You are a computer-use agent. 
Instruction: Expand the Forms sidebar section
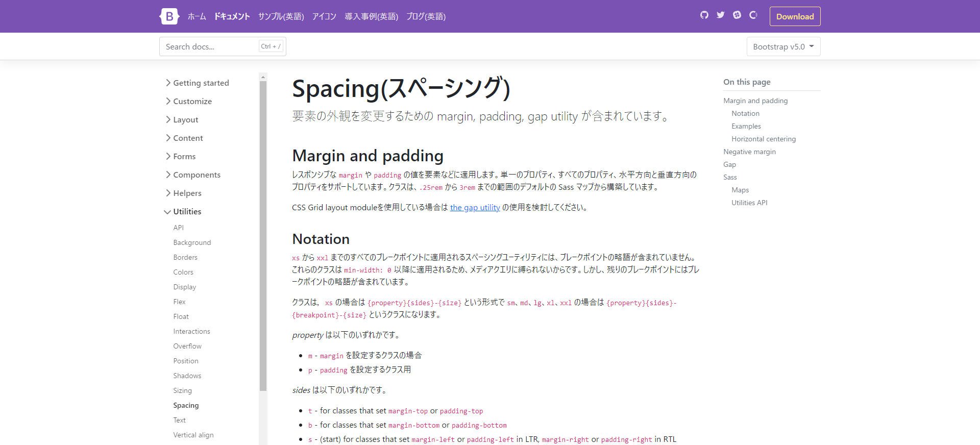(x=181, y=157)
